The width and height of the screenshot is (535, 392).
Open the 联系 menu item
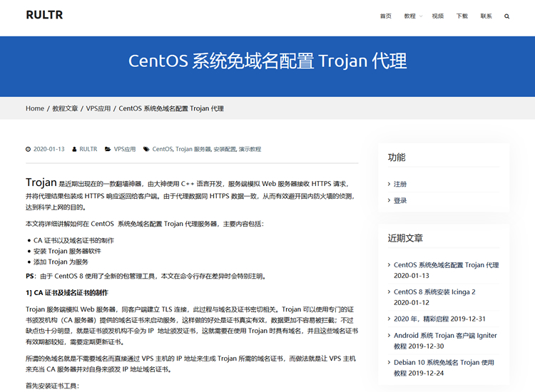click(486, 16)
